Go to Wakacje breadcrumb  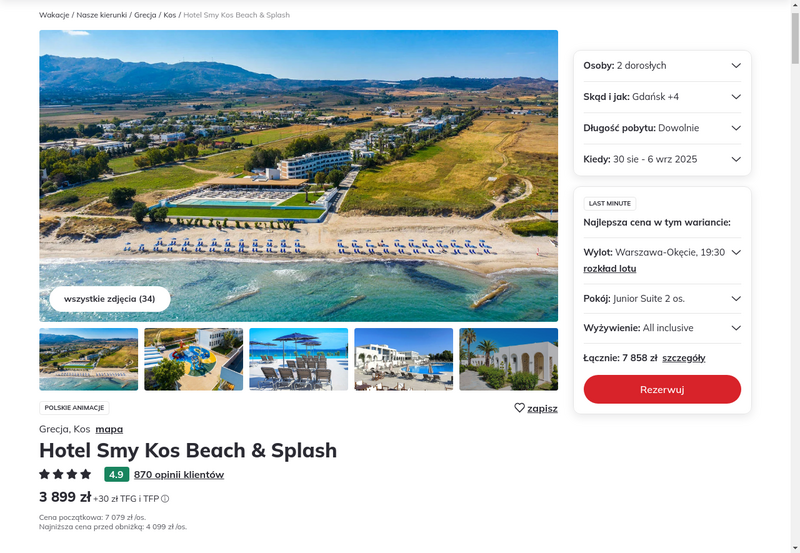coord(54,16)
